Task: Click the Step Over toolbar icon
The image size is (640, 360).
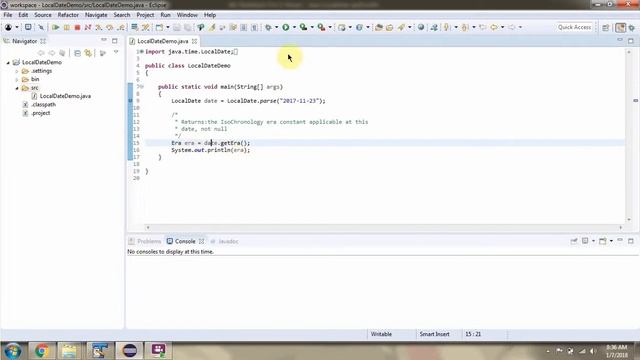Action: point(109,27)
